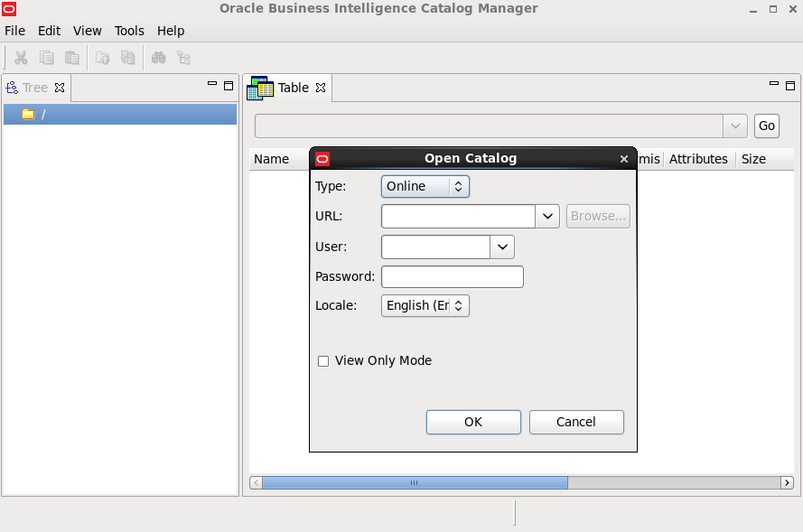Expand the URL combo box arrow
803x532 pixels.
[547, 217]
